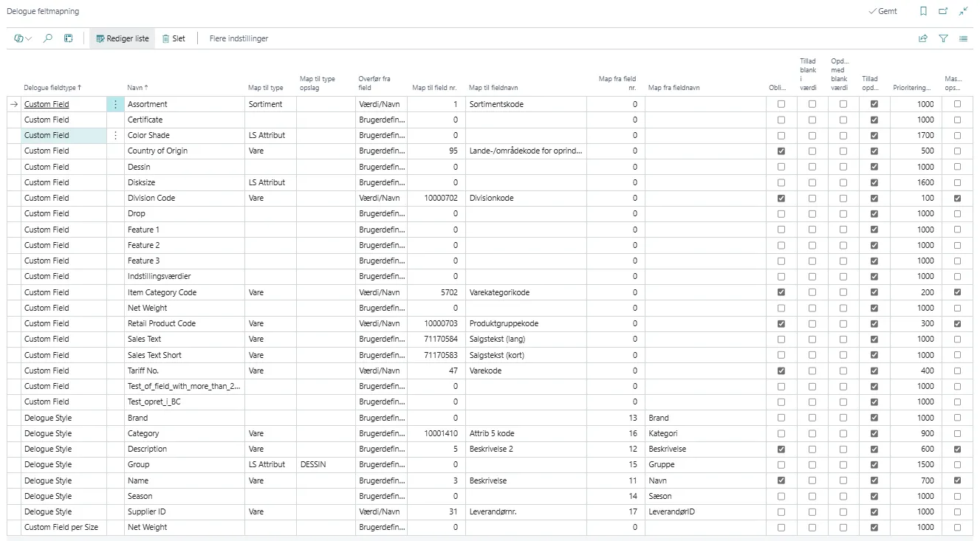980x541 pixels.
Task: Open the Custom Field link in Assortment row
Action: pyautogui.click(x=47, y=104)
